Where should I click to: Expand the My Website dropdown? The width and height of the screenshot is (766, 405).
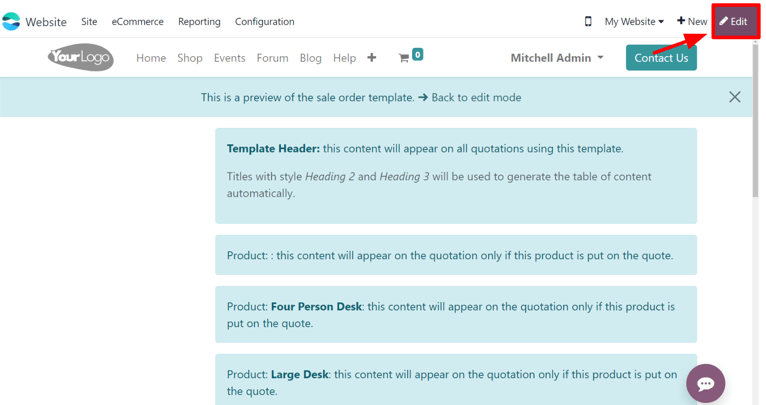pos(634,21)
